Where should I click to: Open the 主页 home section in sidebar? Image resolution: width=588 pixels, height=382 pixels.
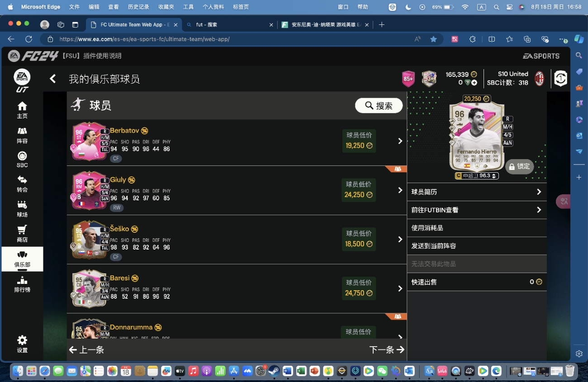coord(22,110)
